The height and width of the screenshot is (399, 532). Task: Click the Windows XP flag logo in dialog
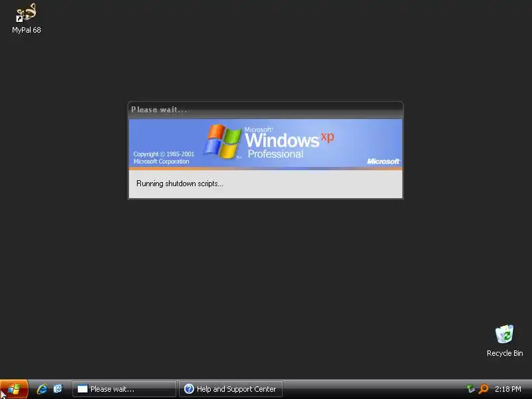pos(222,142)
